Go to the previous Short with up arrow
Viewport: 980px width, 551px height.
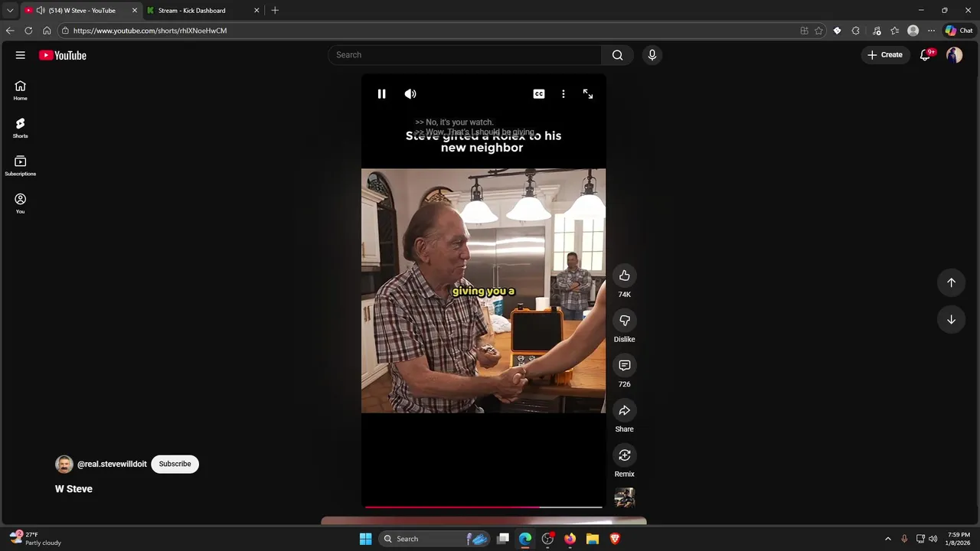(951, 282)
